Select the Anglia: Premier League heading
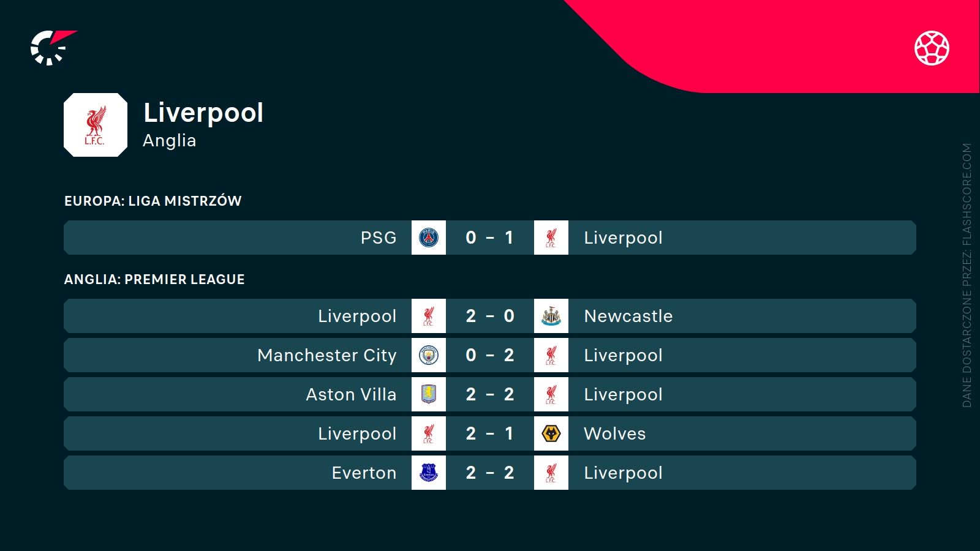 pos(154,279)
